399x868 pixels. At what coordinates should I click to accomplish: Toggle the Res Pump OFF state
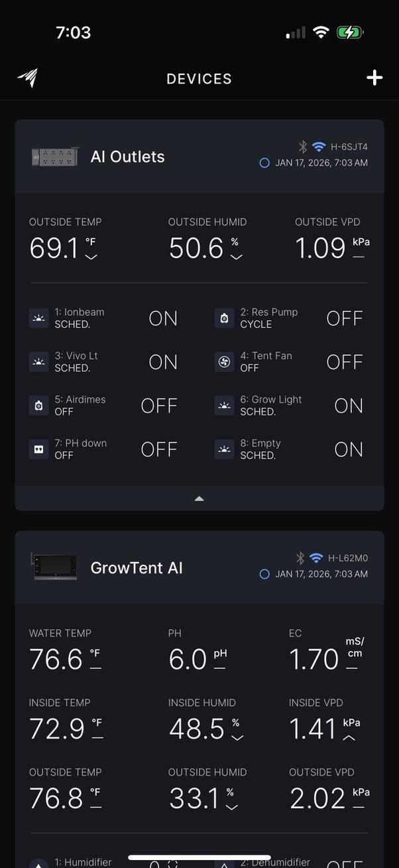tap(345, 319)
